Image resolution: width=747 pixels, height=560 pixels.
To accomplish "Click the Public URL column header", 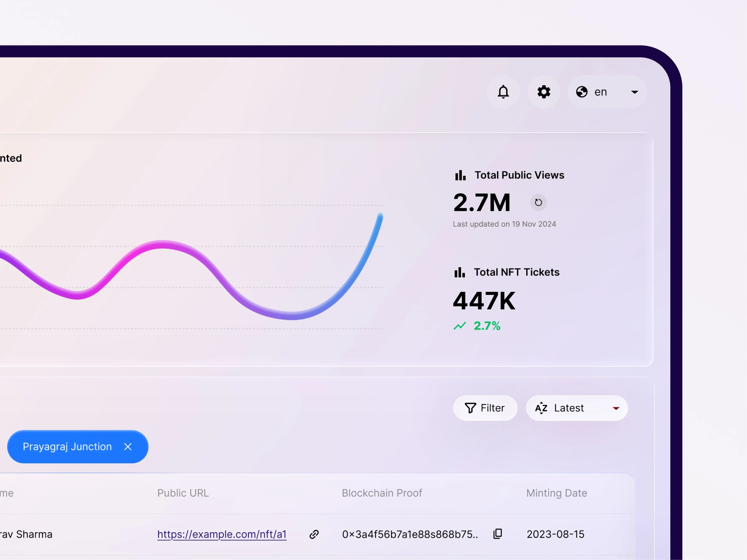I will [183, 493].
